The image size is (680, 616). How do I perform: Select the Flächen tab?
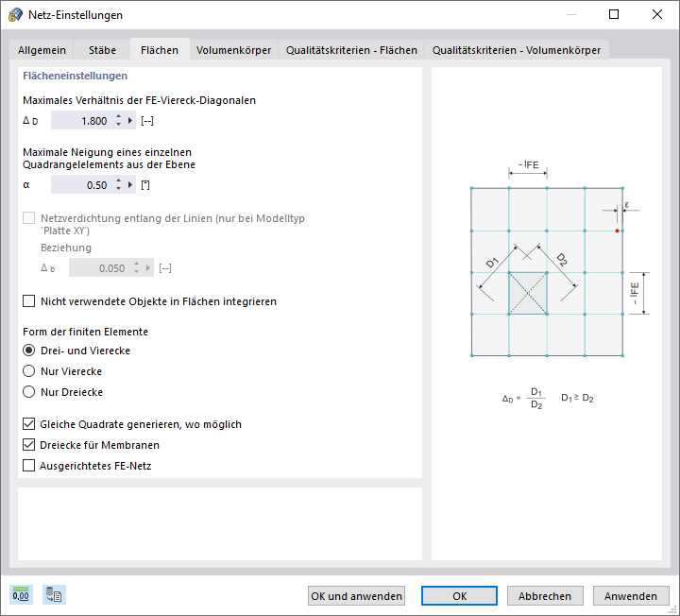pos(160,50)
